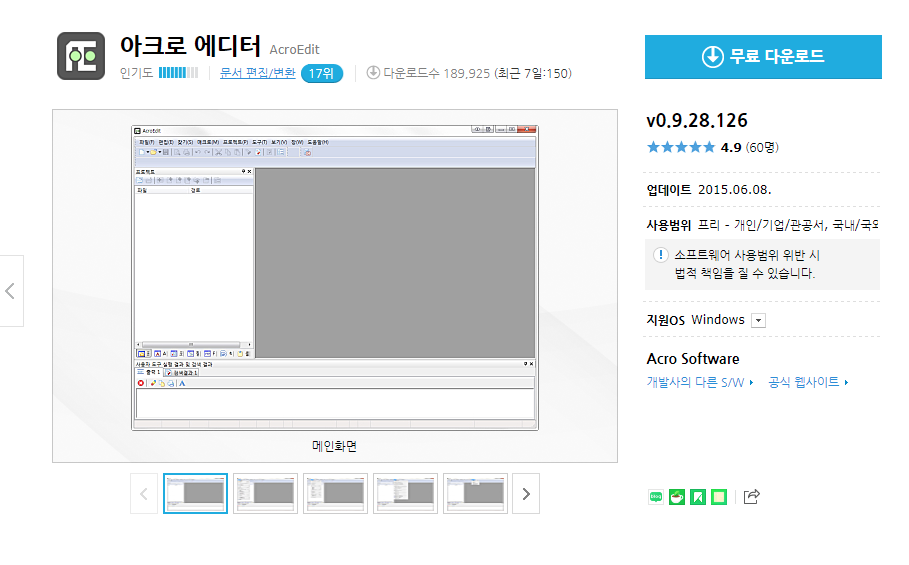Click the AcroEdit app logo icon

81,56
